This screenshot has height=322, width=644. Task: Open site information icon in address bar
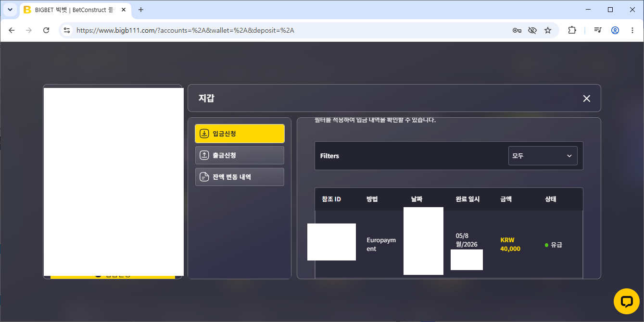point(67,30)
